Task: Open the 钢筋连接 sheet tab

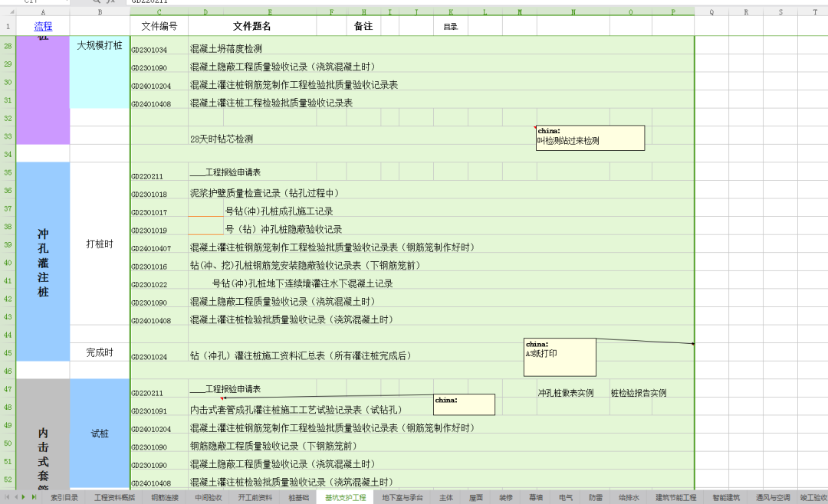Action: pyautogui.click(x=165, y=498)
